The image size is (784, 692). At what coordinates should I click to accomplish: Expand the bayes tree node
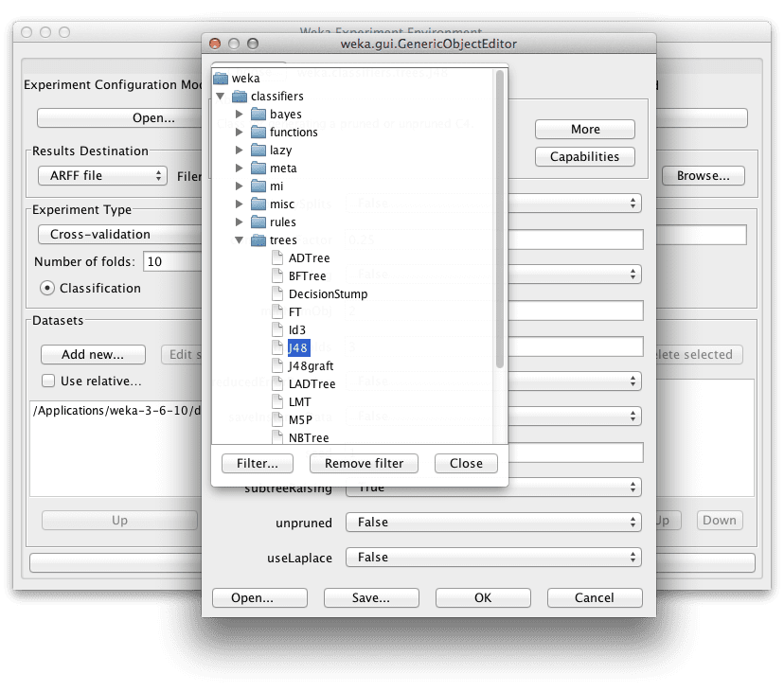(239, 114)
